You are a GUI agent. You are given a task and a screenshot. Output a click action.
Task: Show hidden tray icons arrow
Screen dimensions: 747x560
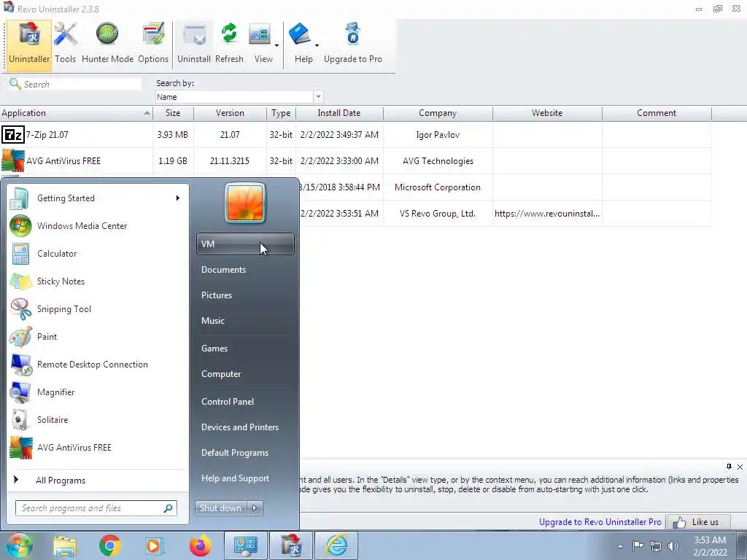620,546
